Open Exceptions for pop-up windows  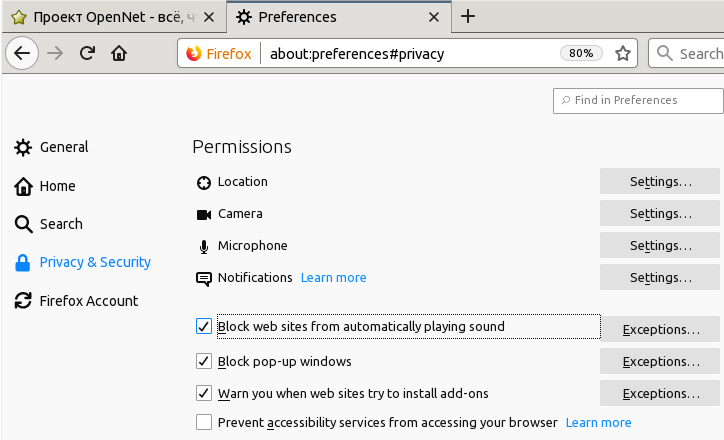(660, 361)
